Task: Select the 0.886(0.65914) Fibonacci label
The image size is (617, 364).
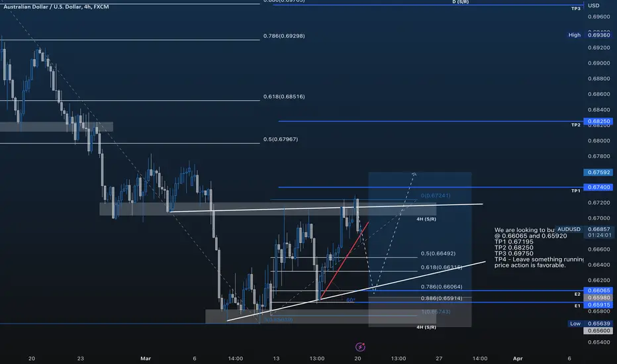Action: (x=442, y=298)
